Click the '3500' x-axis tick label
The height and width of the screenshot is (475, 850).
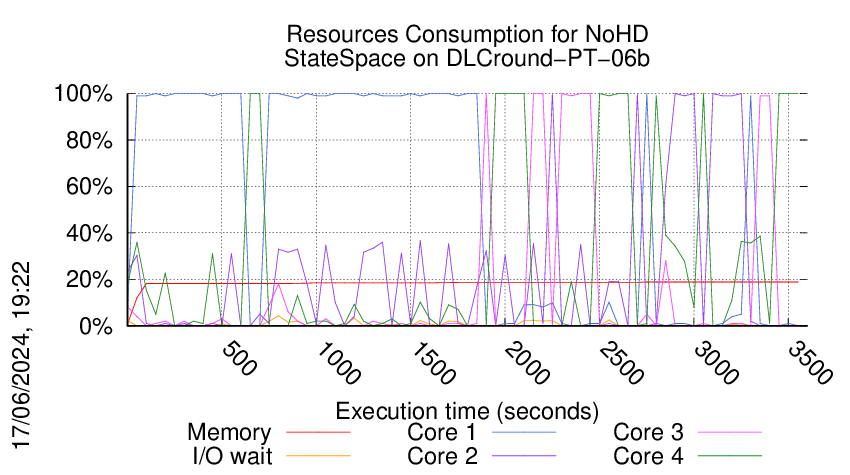(x=810, y=363)
